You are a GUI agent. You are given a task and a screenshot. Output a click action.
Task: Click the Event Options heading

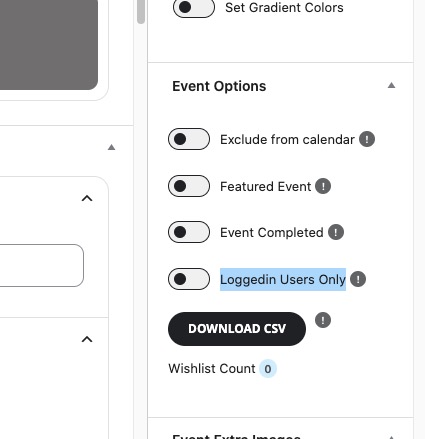pos(219,86)
